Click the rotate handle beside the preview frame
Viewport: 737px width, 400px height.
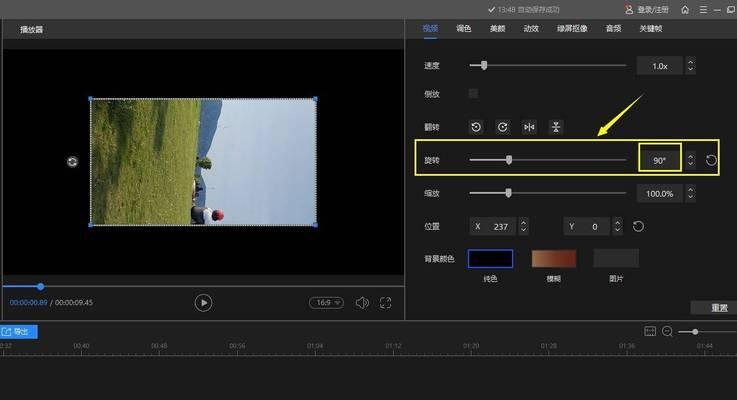[x=72, y=162]
